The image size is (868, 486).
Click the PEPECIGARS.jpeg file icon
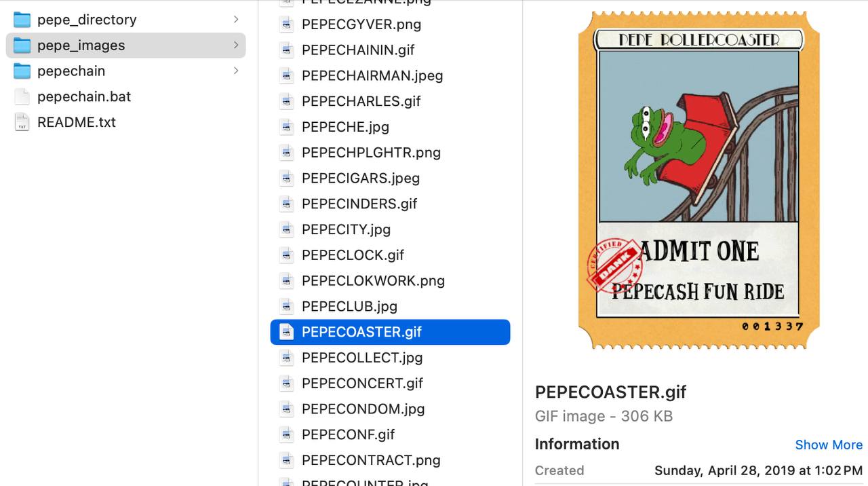287,179
